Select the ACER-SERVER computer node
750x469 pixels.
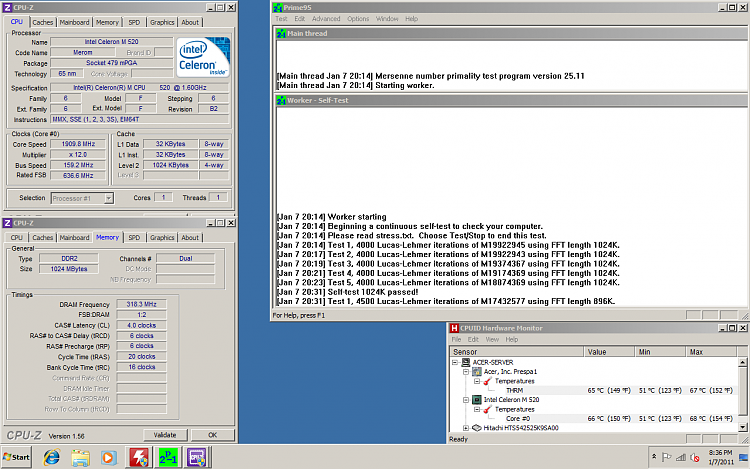point(493,362)
